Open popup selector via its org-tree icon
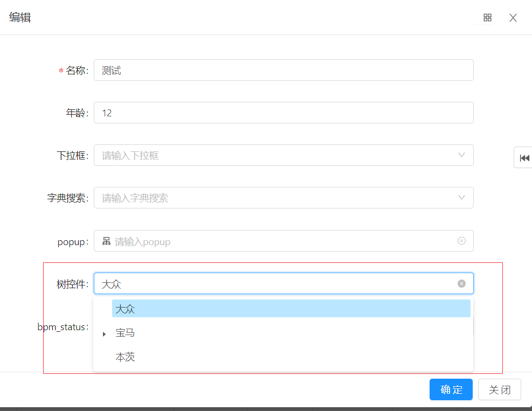The image size is (532, 411). 107,241
